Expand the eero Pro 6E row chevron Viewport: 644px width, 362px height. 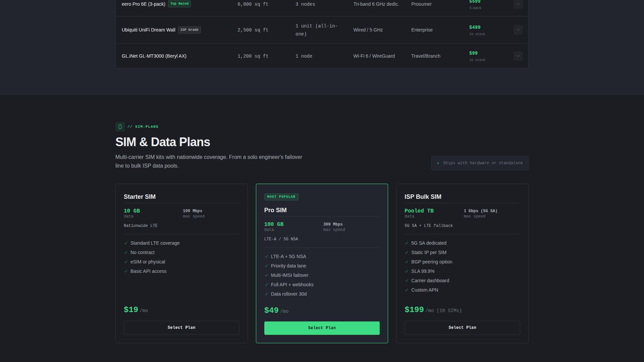(518, 4)
